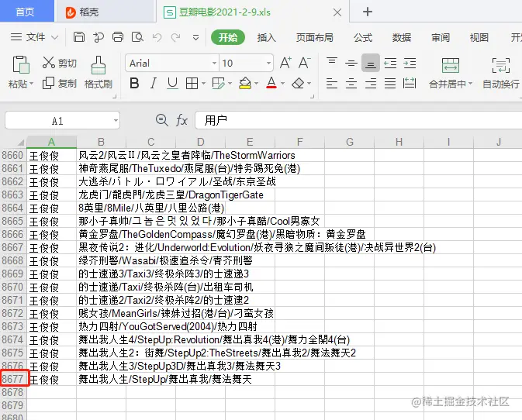Align text to top of cell
Image resolution: width=522 pixels, height=420 pixels.
pos(332,63)
